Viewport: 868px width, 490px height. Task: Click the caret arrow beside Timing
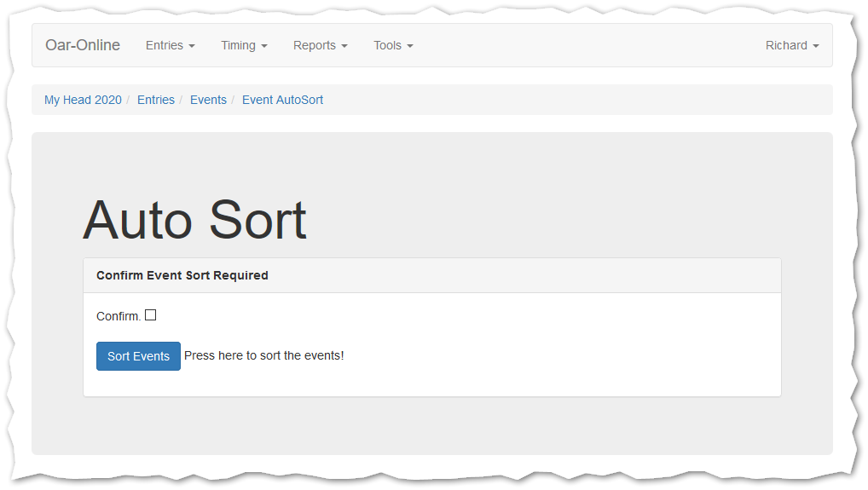pyautogui.click(x=264, y=46)
